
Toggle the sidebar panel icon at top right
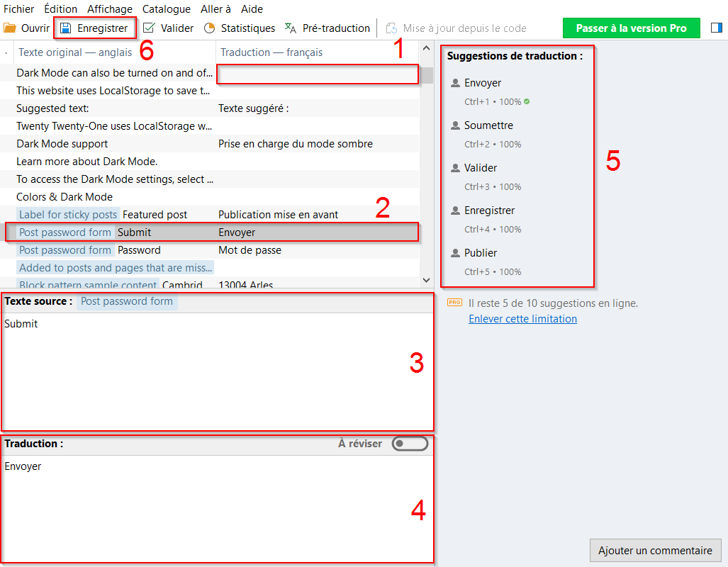pyautogui.click(x=716, y=28)
